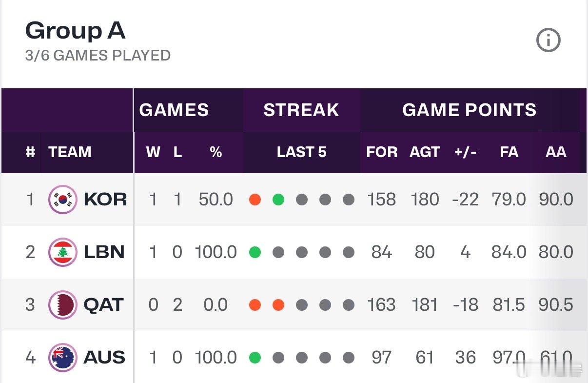Click Korea's green second-game streak dot
This screenshot has height=383, width=588.
[x=278, y=200]
